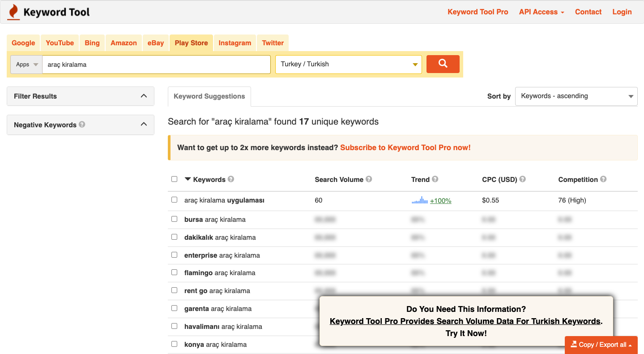Open the Contact page link
This screenshot has width=644, height=354.
click(x=588, y=12)
